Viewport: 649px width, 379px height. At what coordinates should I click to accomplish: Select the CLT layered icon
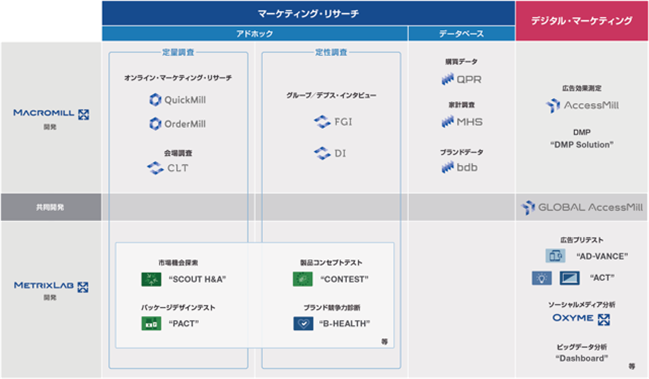coord(155,168)
